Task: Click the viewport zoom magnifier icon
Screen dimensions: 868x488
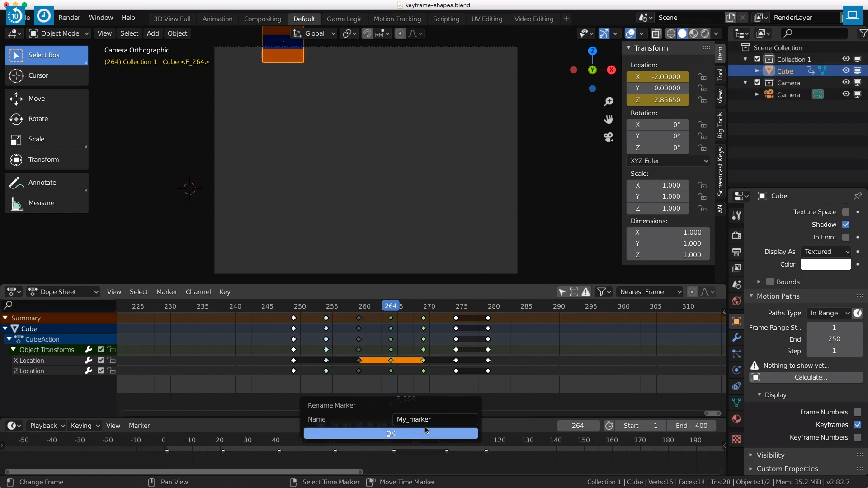Action: tap(609, 102)
